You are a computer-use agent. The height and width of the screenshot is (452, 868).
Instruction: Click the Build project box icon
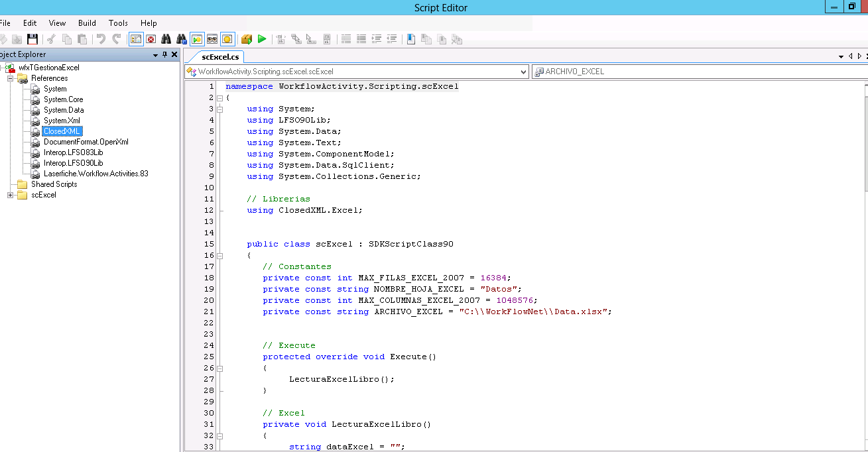pyautogui.click(x=247, y=40)
